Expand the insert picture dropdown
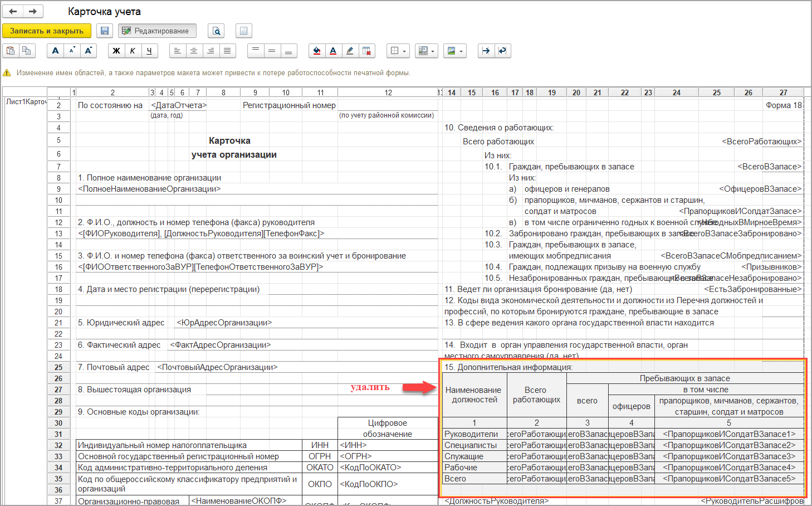This screenshot has width=812, height=506. [454, 51]
